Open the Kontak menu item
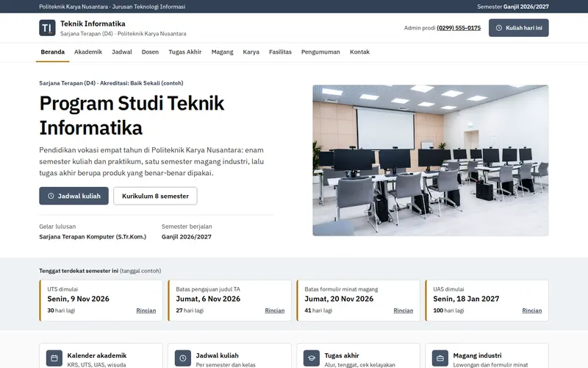The width and height of the screenshot is (588, 368). [359, 52]
